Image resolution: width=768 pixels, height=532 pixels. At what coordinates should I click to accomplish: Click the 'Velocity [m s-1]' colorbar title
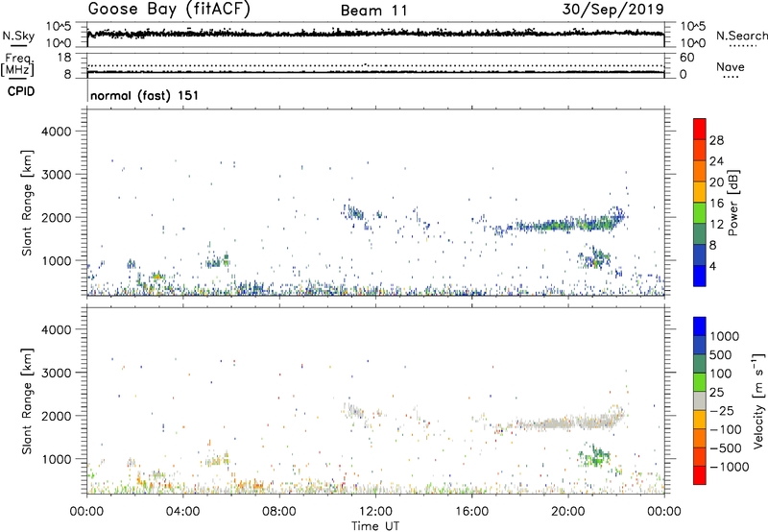pyautogui.click(x=758, y=400)
